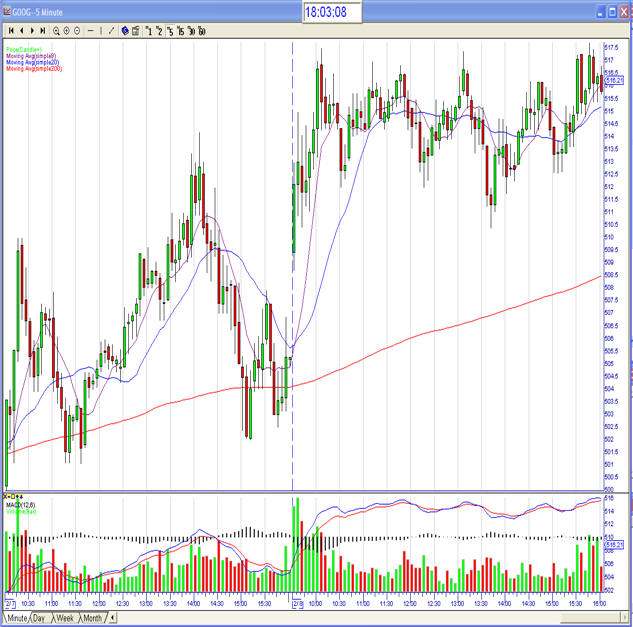Open the Week tab
Viewport: 633px width, 627px height.
(65, 618)
